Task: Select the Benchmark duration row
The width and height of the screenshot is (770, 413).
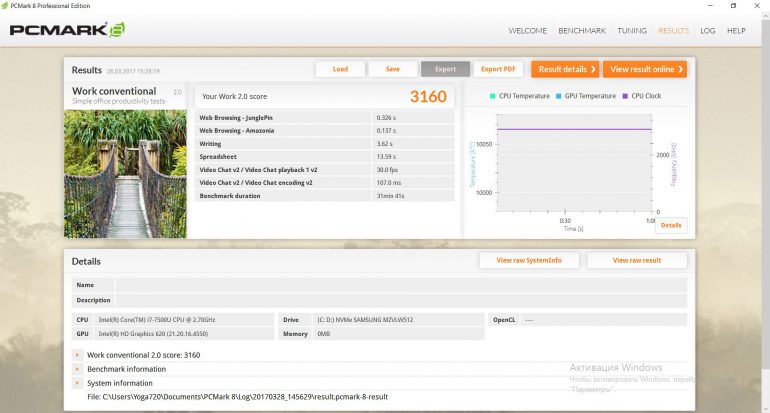Action: click(325, 196)
